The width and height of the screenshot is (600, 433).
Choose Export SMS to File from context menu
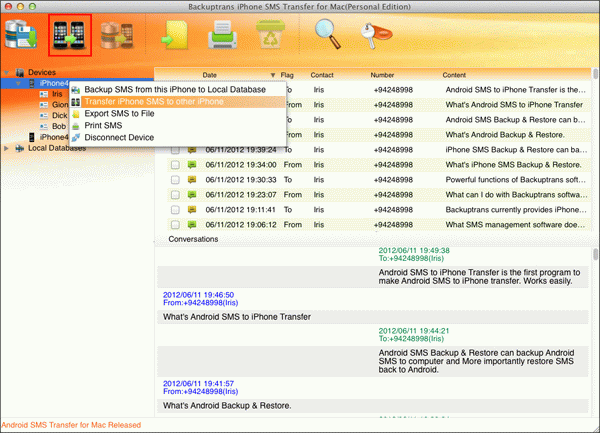coord(178,114)
